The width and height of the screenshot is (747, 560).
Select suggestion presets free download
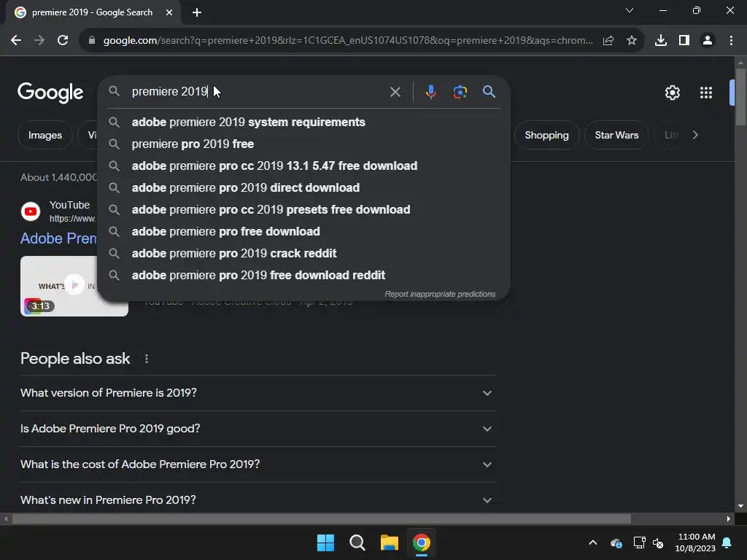click(303, 209)
